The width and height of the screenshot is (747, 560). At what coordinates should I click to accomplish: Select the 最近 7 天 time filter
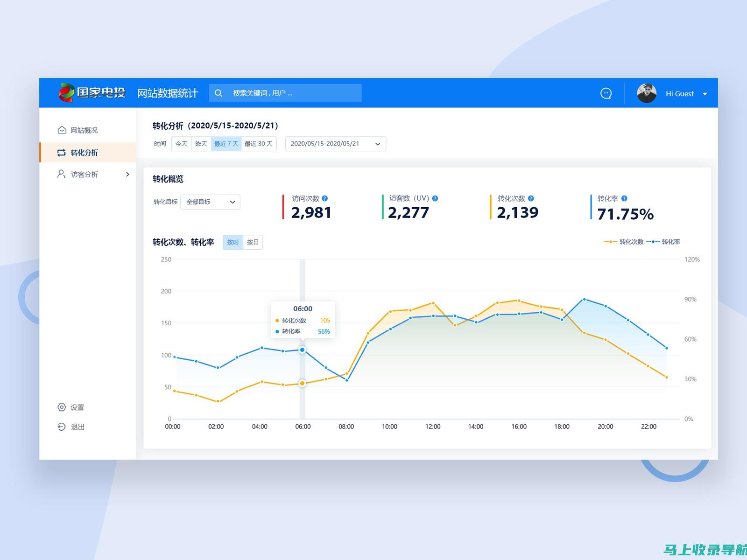tap(226, 144)
